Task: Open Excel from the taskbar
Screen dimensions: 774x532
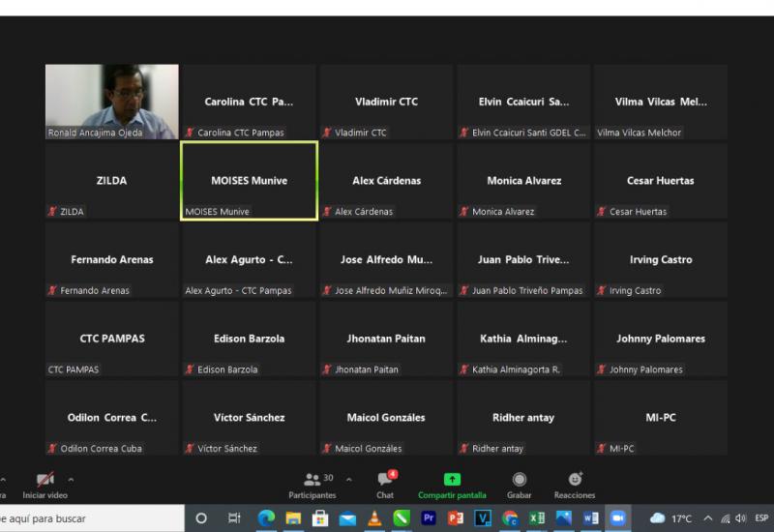Action: [537, 518]
